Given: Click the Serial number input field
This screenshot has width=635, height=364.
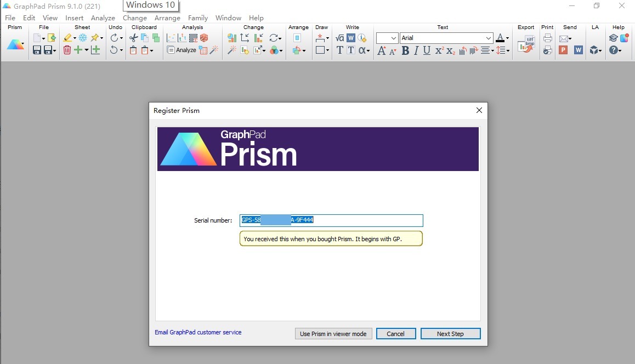Looking at the screenshot, I should (331, 220).
